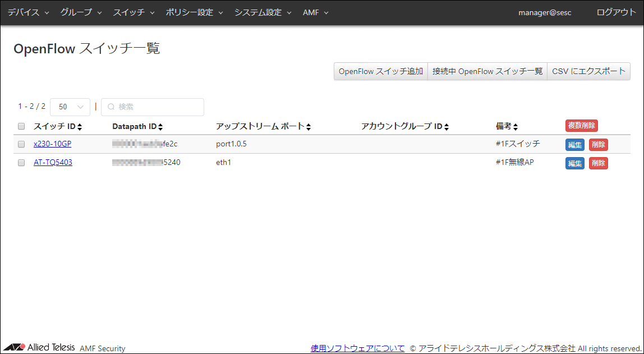Click the AMF Security footer text
The image size is (644, 354).
(x=102, y=348)
